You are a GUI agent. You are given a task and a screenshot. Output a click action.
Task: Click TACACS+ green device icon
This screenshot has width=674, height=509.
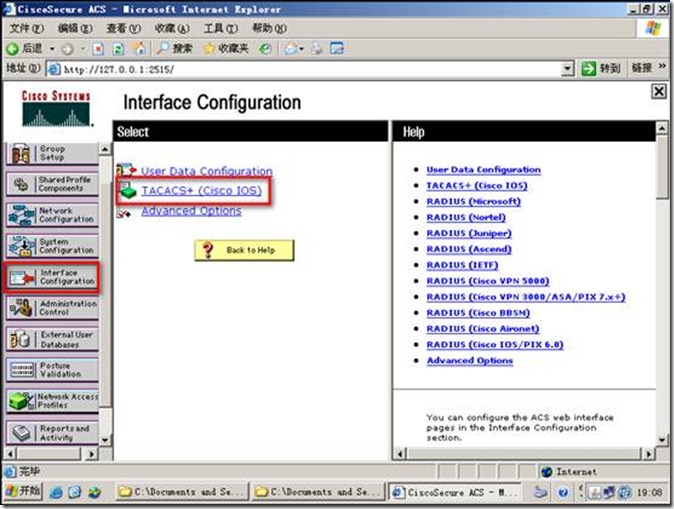tap(128, 191)
